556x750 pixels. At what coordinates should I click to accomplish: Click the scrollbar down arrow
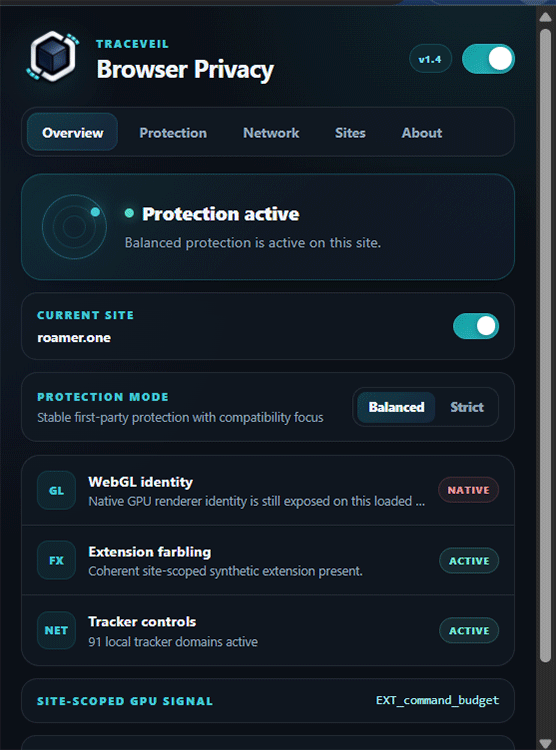(x=545, y=743)
